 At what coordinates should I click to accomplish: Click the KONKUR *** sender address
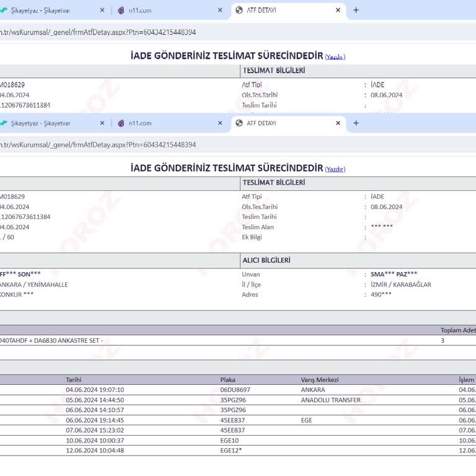point(17,294)
